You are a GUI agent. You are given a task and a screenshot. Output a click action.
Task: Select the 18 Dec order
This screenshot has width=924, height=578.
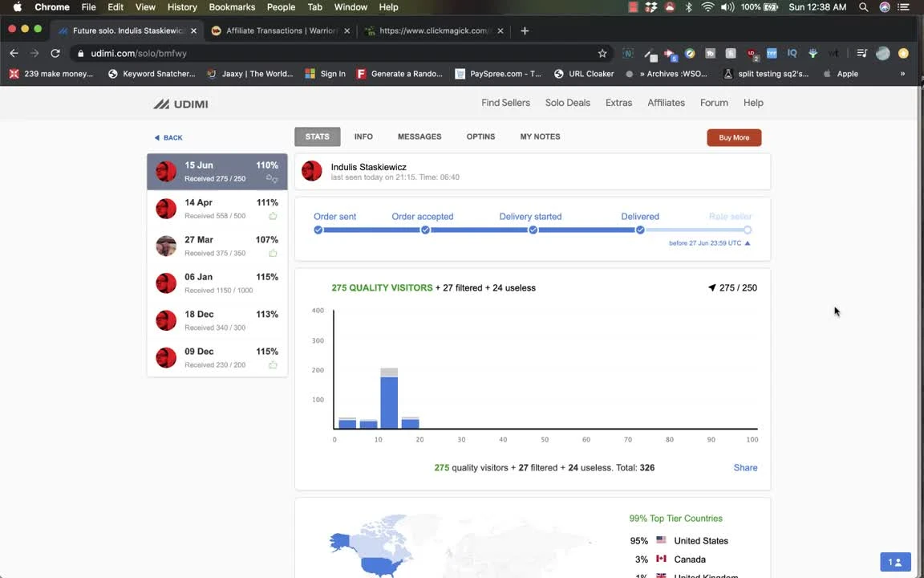217,320
